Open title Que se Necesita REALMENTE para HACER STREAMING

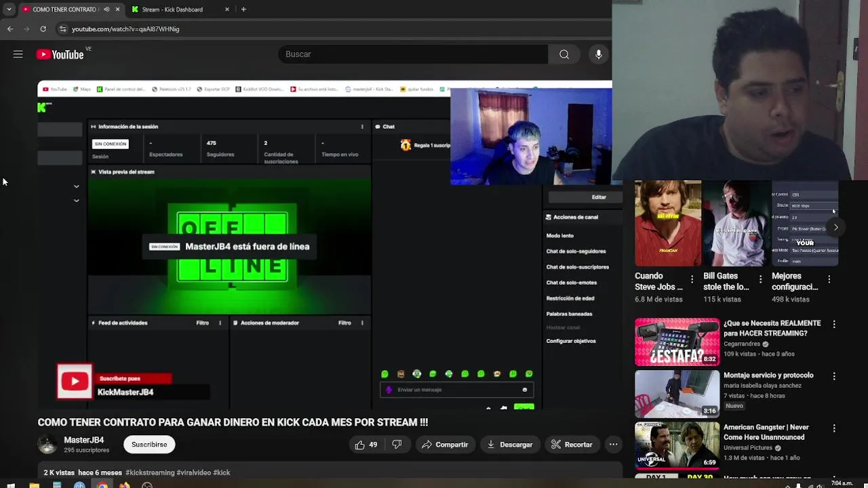click(x=772, y=328)
